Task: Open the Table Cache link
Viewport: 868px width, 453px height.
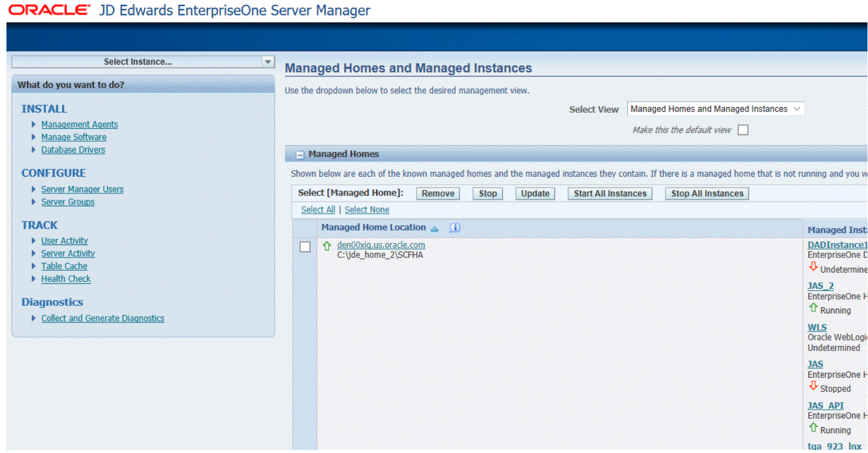Action: [64, 266]
